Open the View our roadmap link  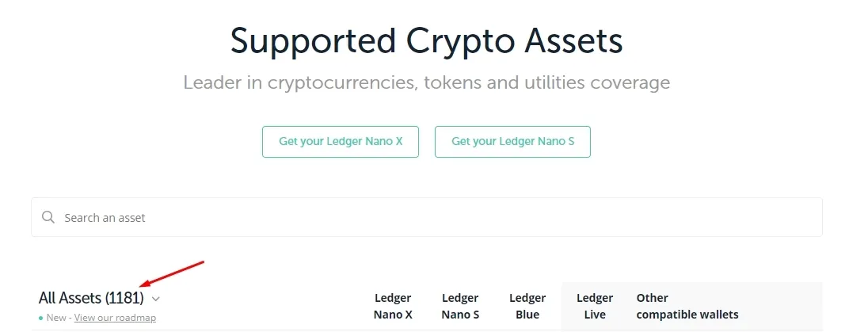click(115, 318)
